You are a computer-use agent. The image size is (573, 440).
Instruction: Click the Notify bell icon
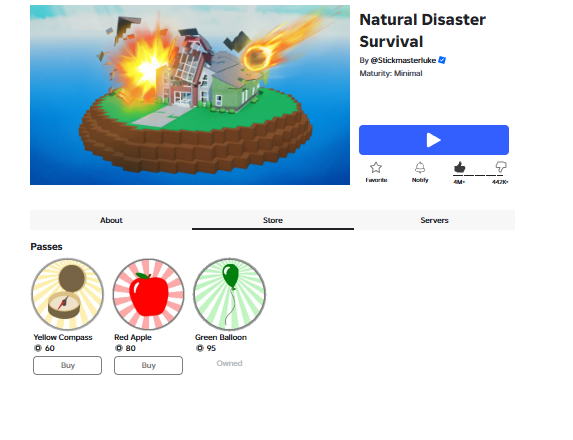point(420,168)
